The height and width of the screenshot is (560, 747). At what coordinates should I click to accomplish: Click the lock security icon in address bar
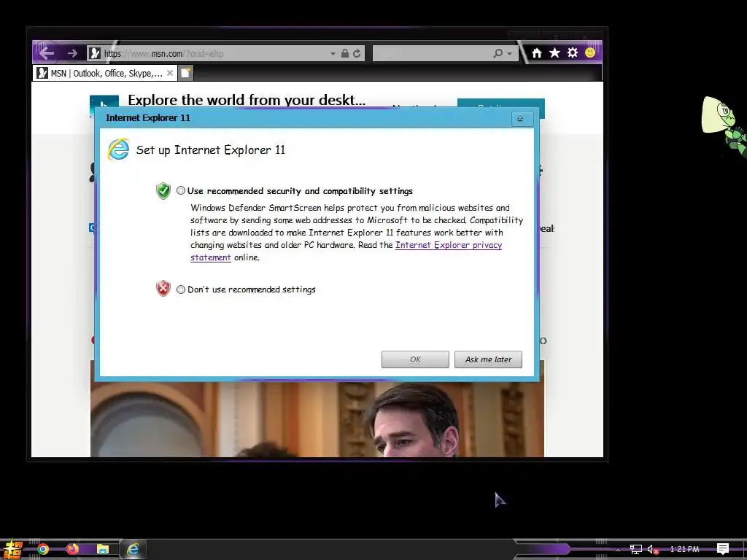tap(345, 53)
